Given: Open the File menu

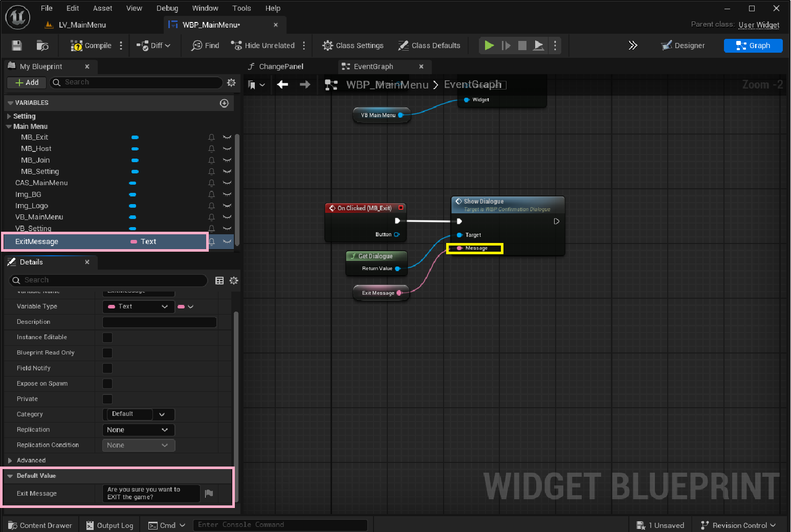Looking at the screenshot, I should [x=47, y=8].
